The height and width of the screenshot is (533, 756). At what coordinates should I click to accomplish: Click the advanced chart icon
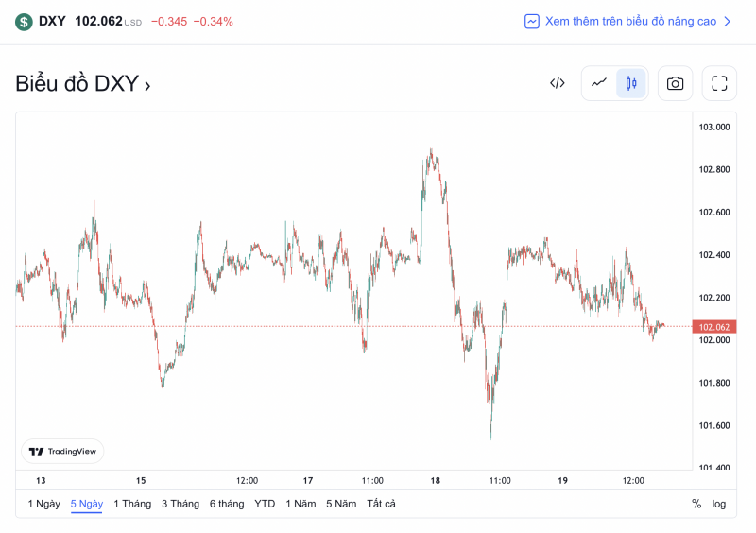tap(532, 21)
